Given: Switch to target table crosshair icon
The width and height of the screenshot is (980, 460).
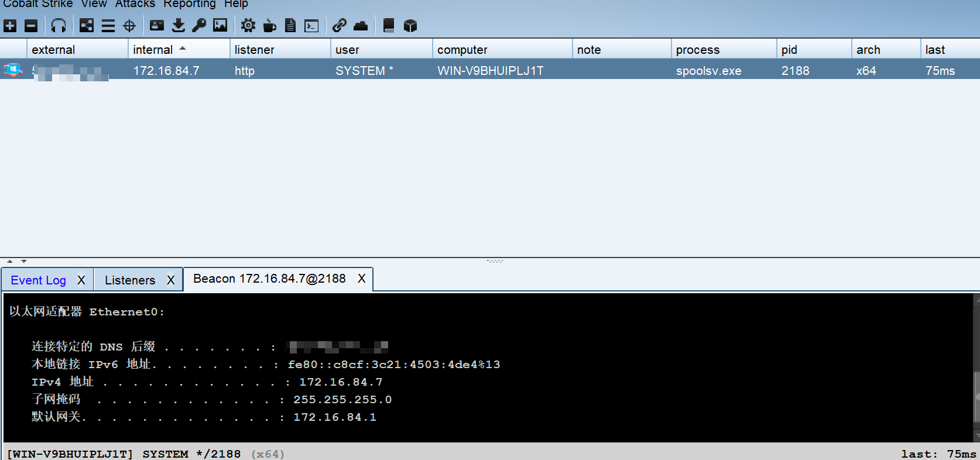Looking at the screenshot, I should [129, 26].
